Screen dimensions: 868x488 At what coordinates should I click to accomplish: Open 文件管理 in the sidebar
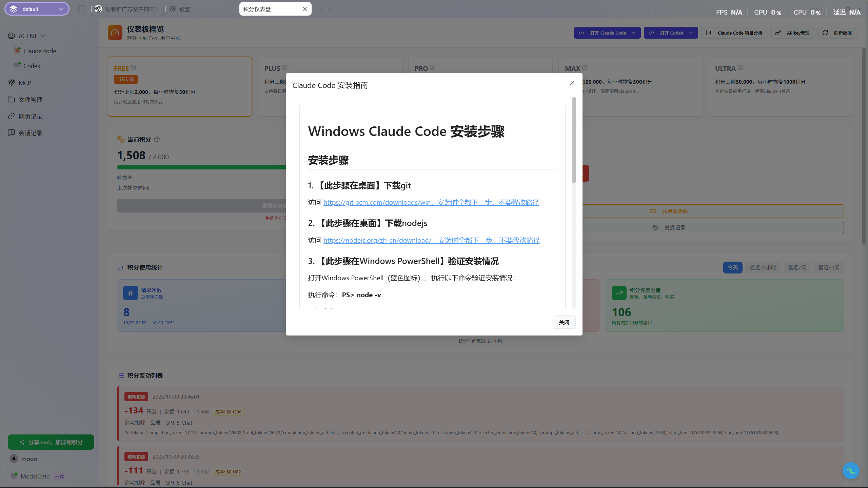(30, 99)
